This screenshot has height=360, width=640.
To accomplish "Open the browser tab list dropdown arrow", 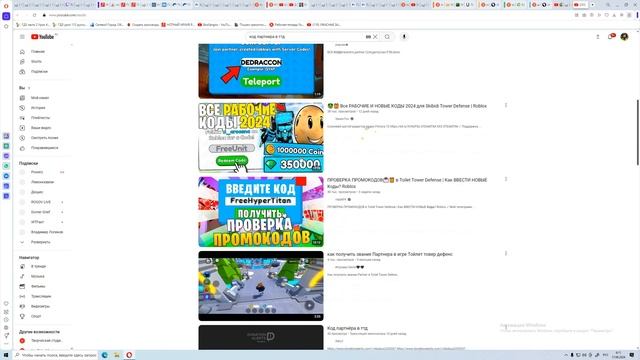I will point(593,5).
